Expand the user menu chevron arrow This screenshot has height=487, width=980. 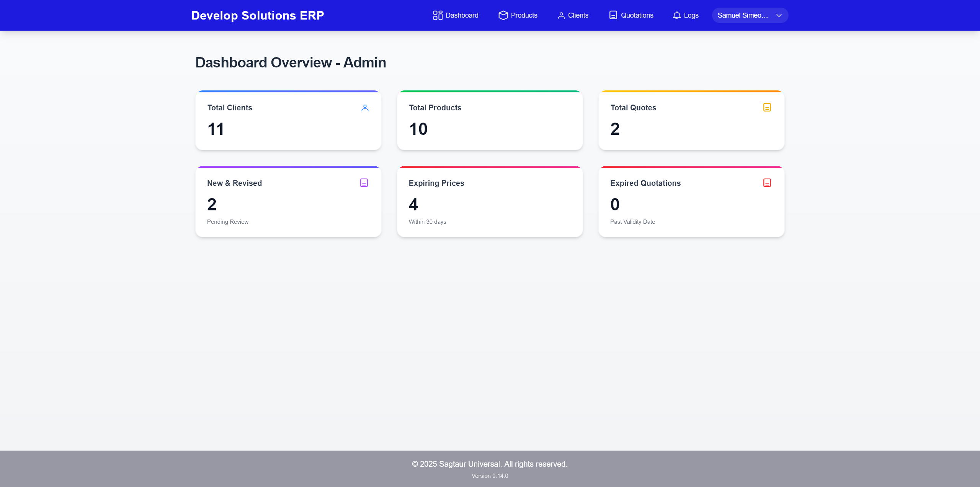click(779, 15)
